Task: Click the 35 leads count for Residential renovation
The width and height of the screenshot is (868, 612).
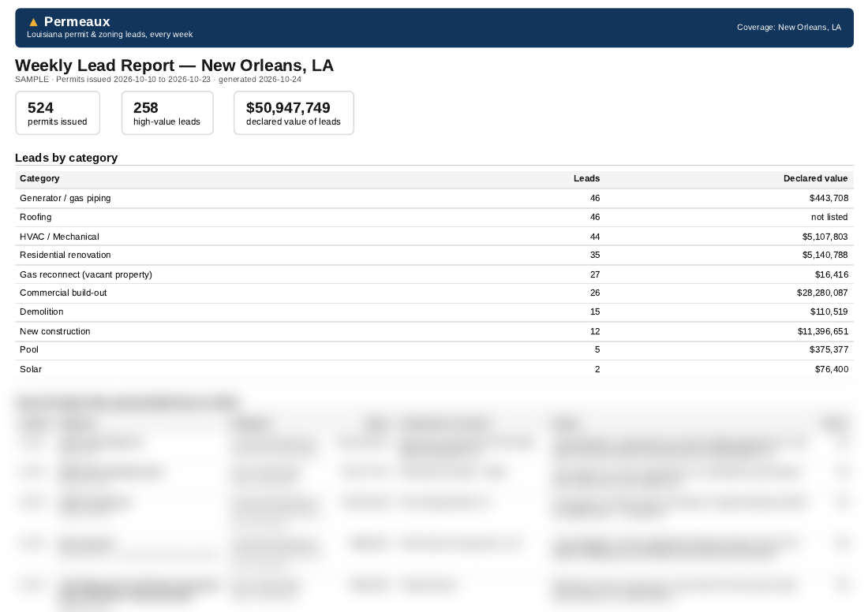Action: (x=595, y=255)
